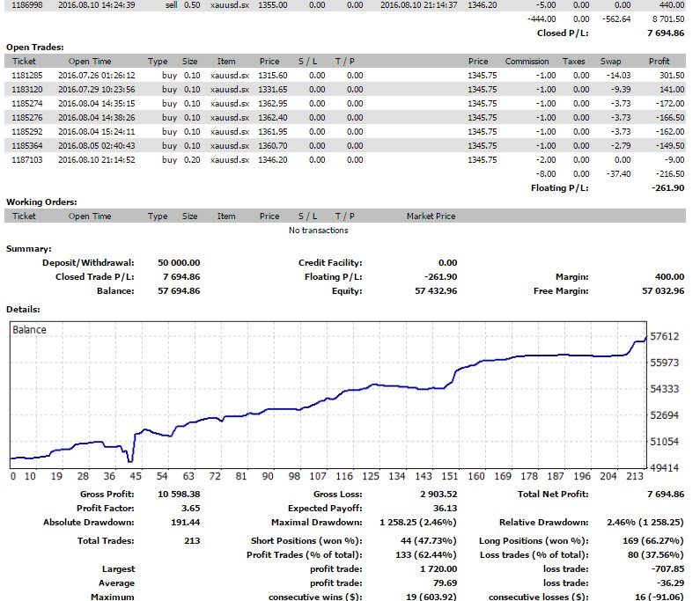Viewport: 700px width, 601px height.
Task: Click the Closed P/L value 7 694.86 above Open Trades
Action: pyautogui.click(x=666, y=33)
